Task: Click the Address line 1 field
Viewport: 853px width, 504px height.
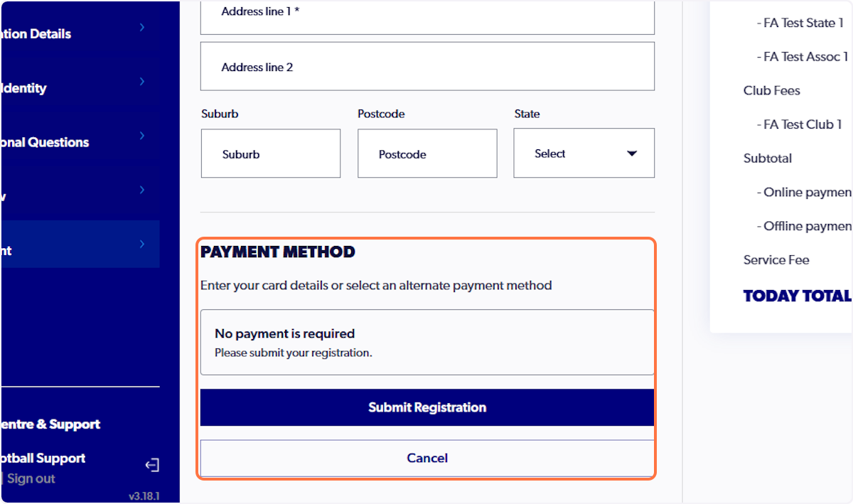Action: coord(426,11)
